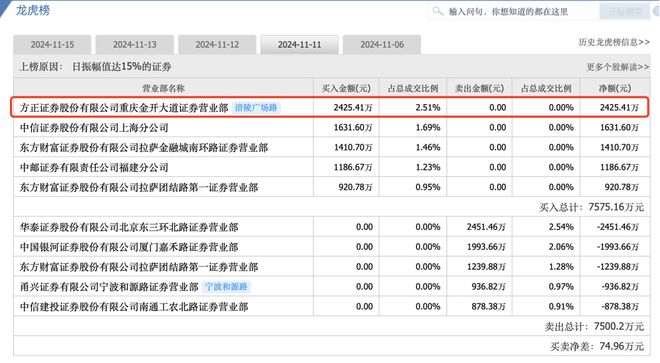Select 华泰证券北京东三环北路 row name

tap(129, 227)
